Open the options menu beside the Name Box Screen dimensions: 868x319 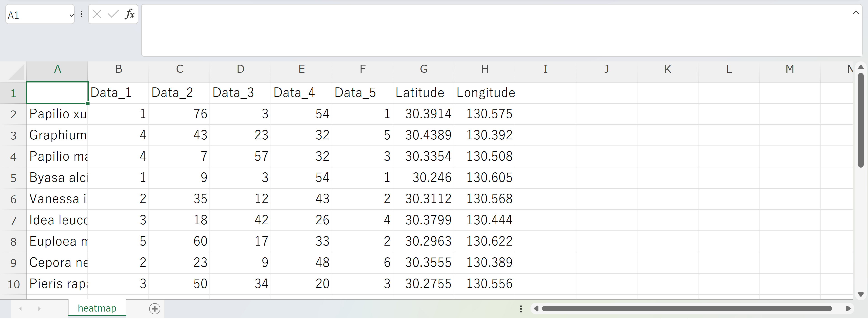click(x=81, y=14)
